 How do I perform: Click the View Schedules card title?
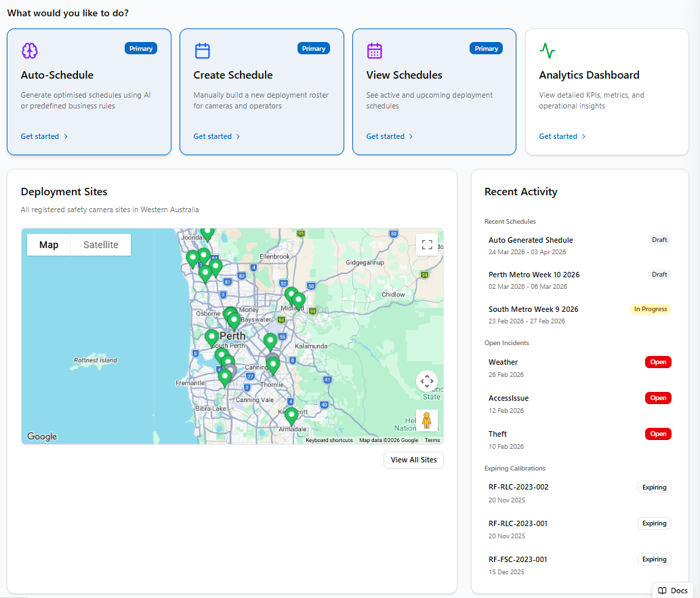404,75
